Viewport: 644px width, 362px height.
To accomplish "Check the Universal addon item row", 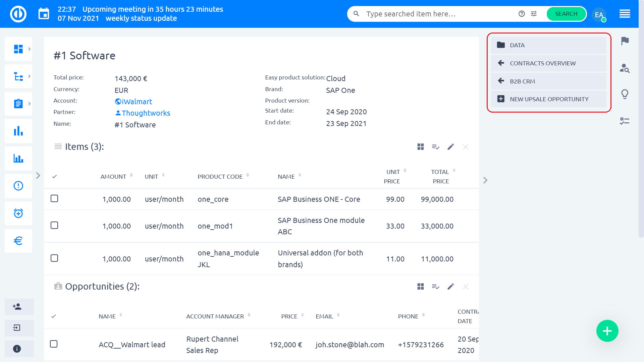I will [x=54, y=258].
